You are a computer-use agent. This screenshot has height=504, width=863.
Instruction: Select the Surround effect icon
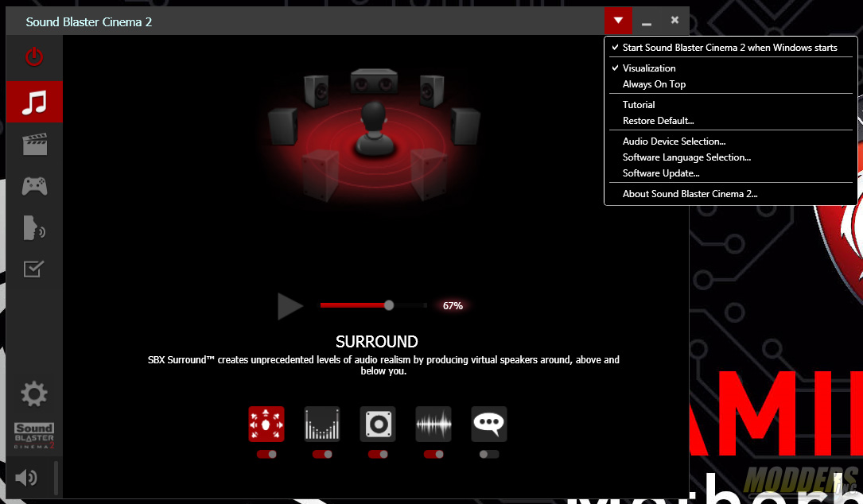[266, 425]
